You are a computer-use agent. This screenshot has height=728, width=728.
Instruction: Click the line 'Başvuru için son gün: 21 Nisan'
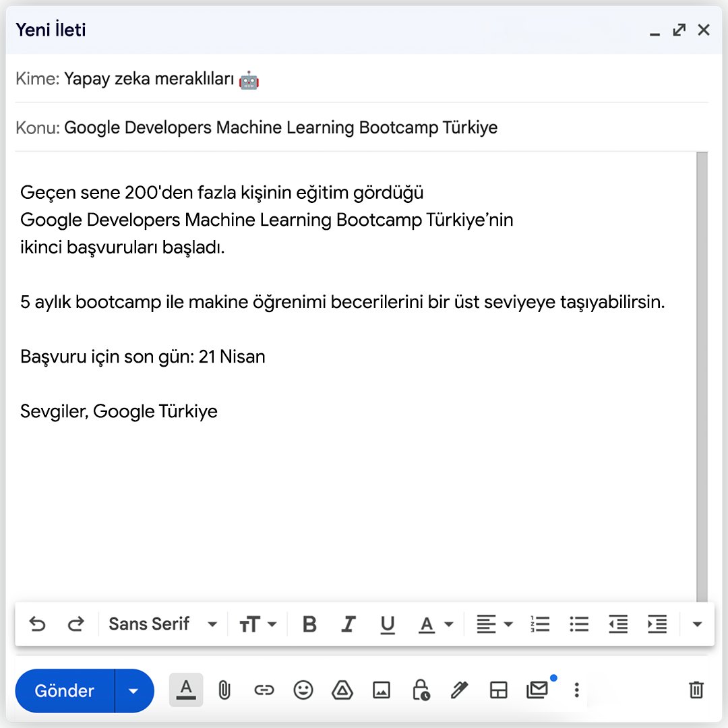[142, 357]
